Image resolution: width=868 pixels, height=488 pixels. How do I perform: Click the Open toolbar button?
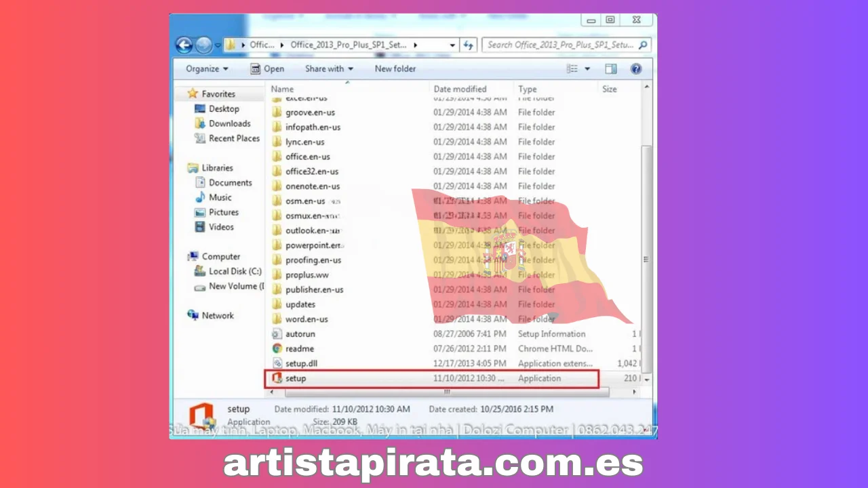267,68
